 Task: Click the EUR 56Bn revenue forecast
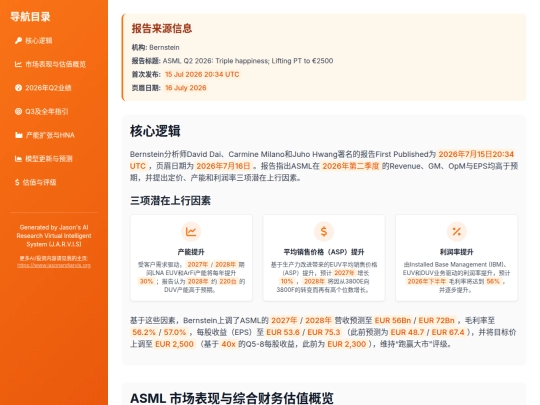[393, 321]
